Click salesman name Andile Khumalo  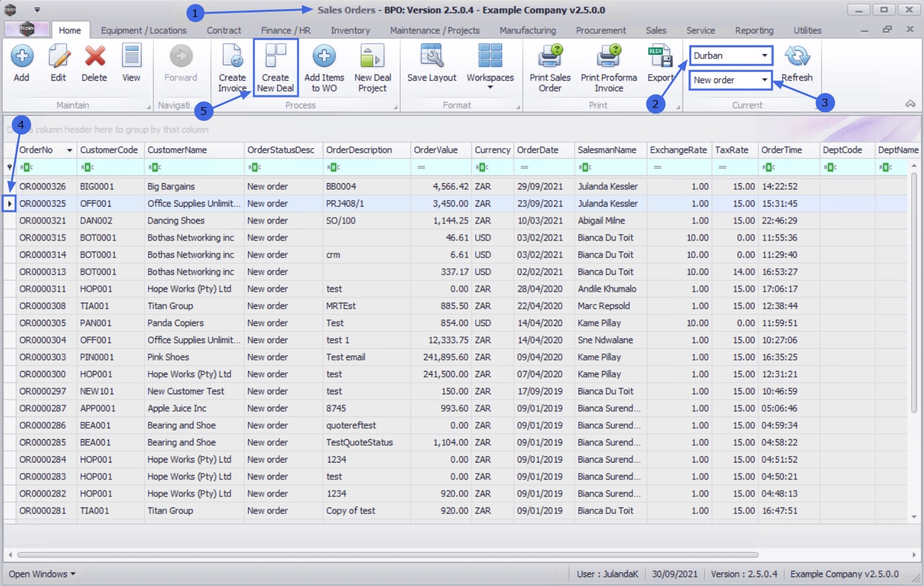[607, 289]
